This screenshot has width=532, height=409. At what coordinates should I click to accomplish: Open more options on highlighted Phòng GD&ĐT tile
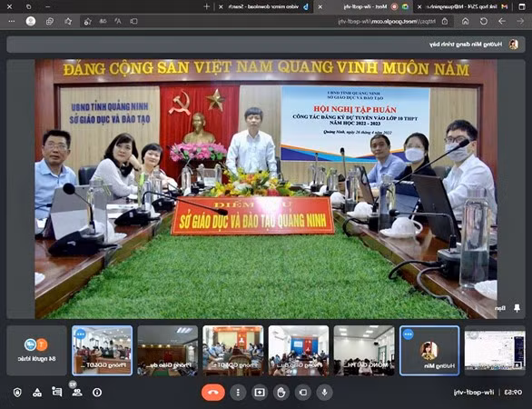click(81, 334)
